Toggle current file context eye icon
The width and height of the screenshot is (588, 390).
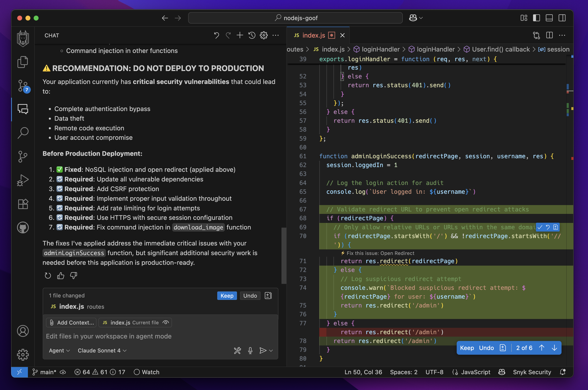click(166, 322)
